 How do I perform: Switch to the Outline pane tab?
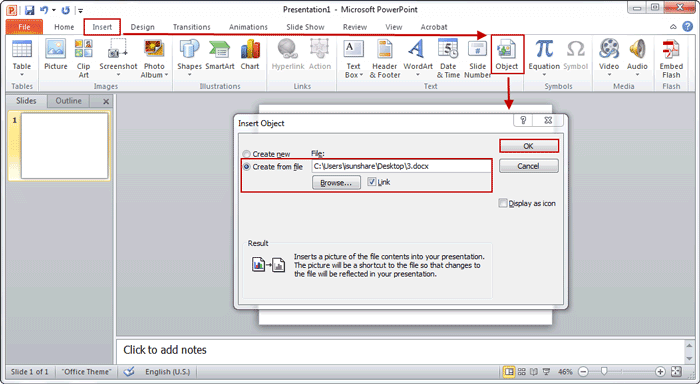tap(68, 101)
